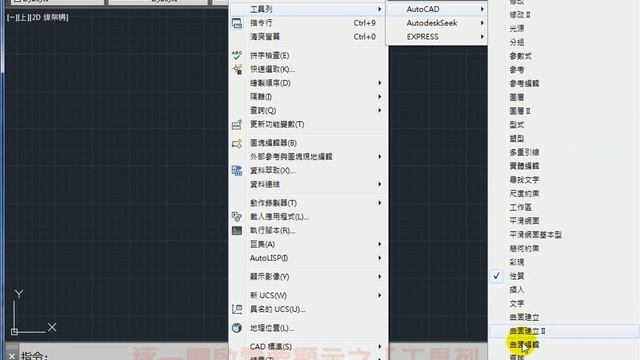This screenshot has height=360, width=640.
Task: Select the 彩現 toolbar entry
Action: (x=516, y=262)
